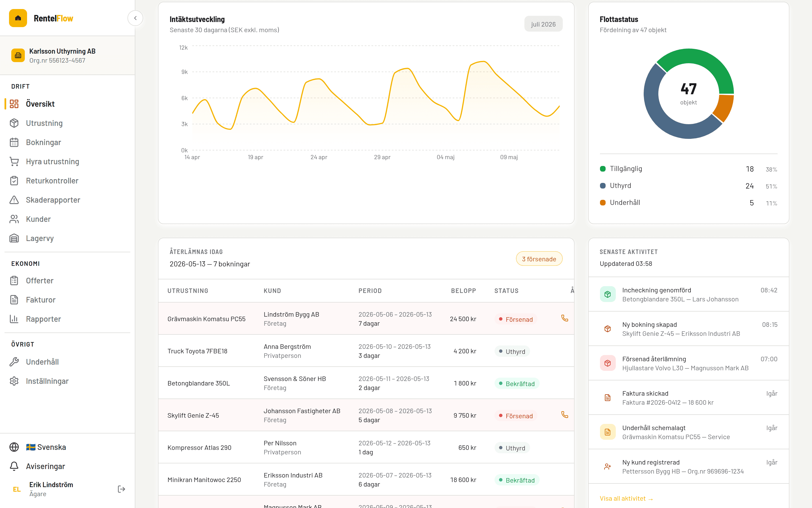Open Visa all aktivitet link
The width and height of the screenshot is (812, 508).
coord(626,498)
